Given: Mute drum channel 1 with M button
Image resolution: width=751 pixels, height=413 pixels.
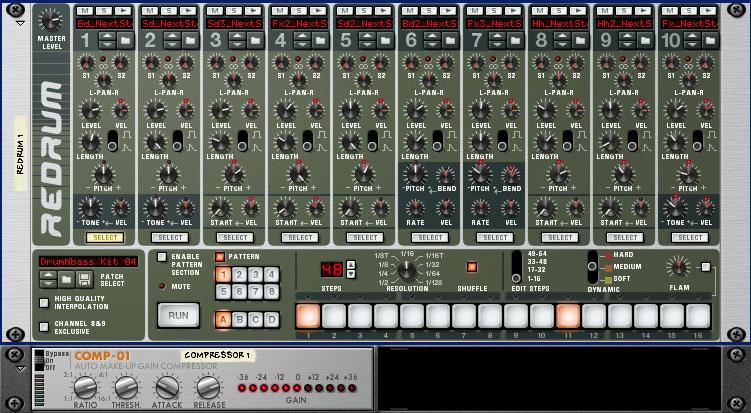Looking at the screenshot, I should click(x=85, y=11).
